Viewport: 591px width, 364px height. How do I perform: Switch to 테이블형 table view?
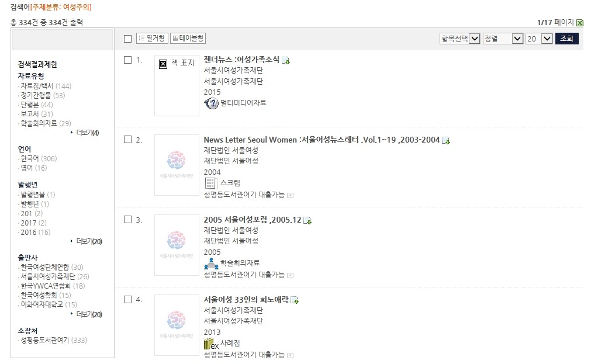point(188,38)
